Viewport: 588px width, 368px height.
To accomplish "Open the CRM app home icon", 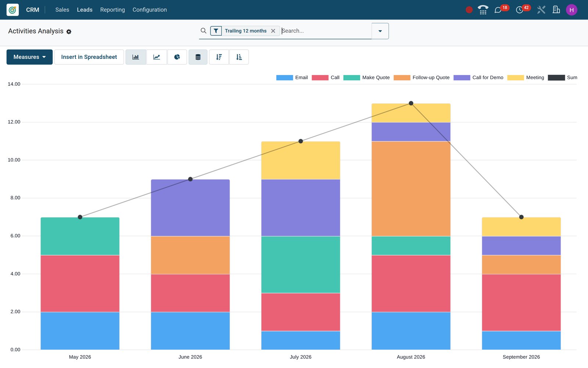I will pyautogui.click(x=12, y=10).
